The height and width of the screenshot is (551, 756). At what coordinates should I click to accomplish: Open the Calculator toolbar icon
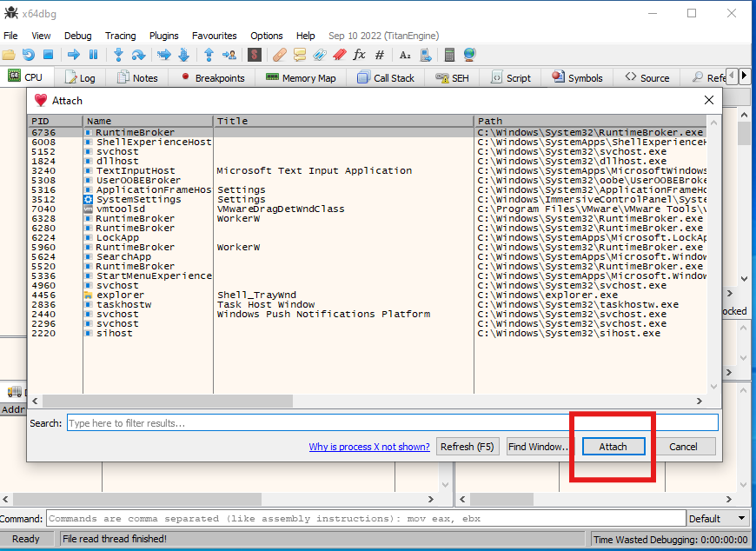[449, 55]
